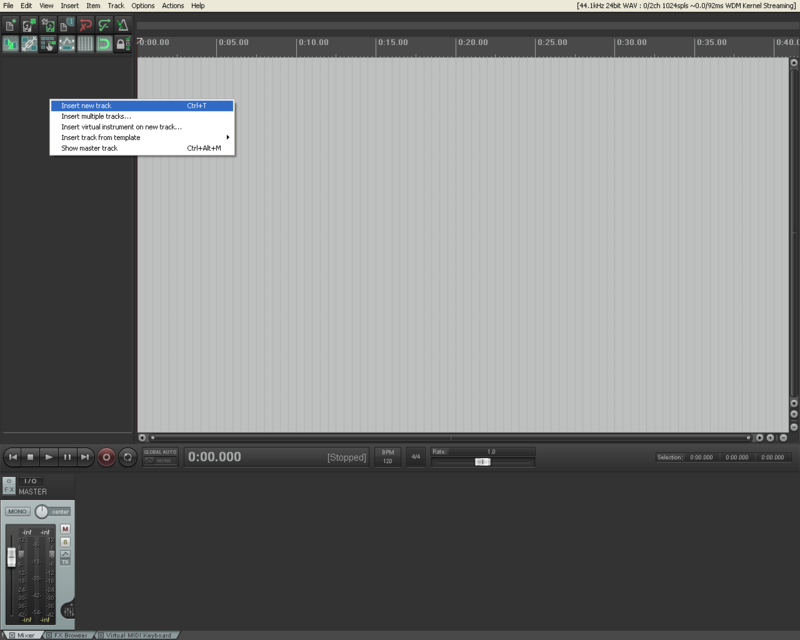Toggle the repeat loop button
The height and width of the screenshot is (640, 800).
127,457
